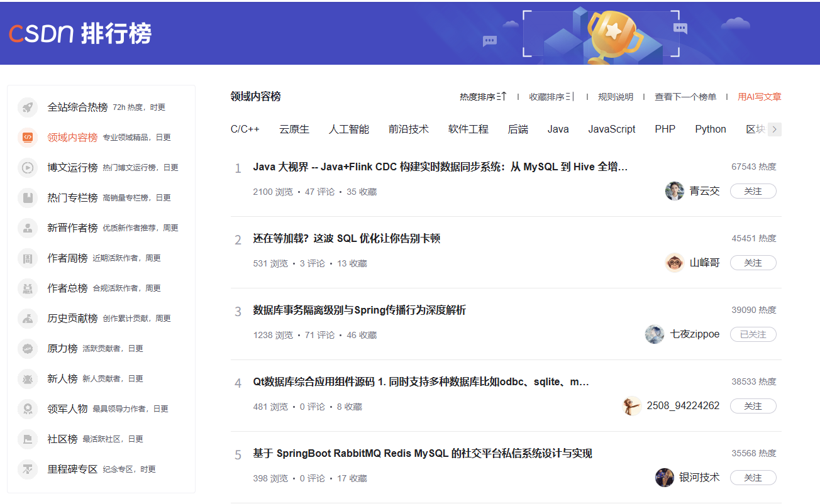Click author name 银河技术
Image resolution: width=820 pixels, height=504 pixels.
[x=700, y=478]
